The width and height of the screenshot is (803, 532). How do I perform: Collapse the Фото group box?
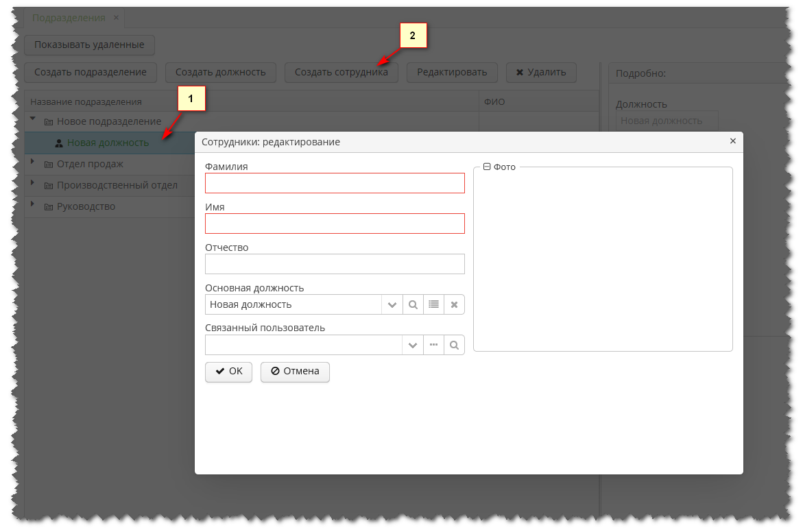click(x=486, y=167)
